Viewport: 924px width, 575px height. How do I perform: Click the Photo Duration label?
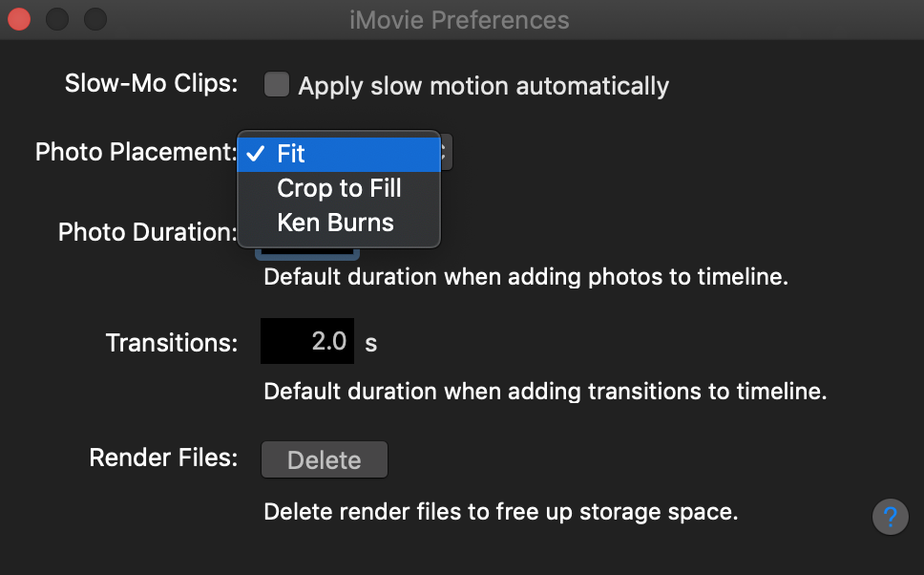pos(147,232)
